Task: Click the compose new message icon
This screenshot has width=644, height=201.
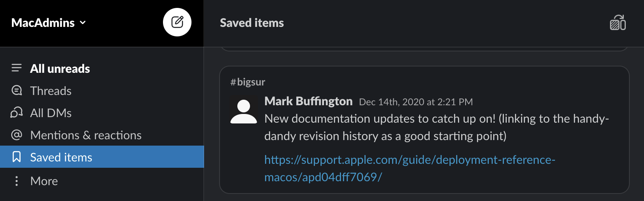Action: [177, 22]
